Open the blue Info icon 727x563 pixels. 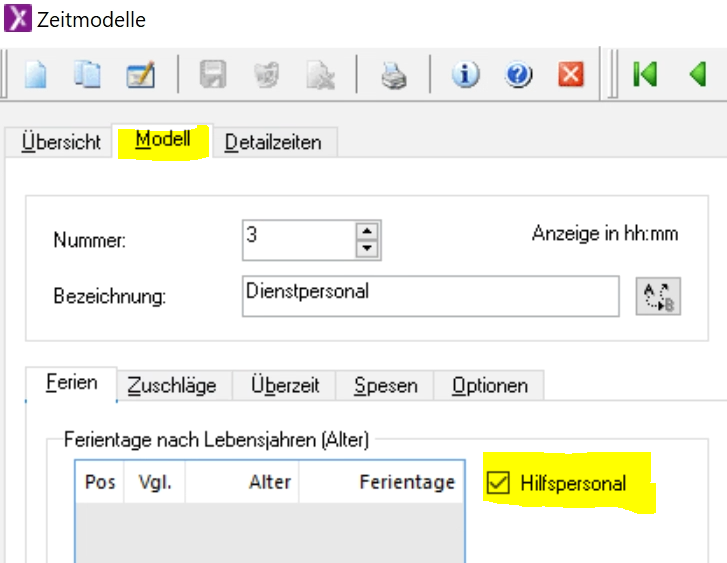(x=465, y=76)
